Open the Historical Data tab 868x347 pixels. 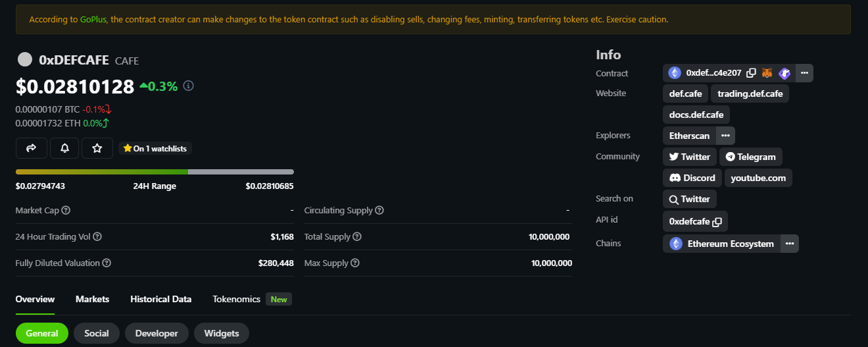coord(161,299)
